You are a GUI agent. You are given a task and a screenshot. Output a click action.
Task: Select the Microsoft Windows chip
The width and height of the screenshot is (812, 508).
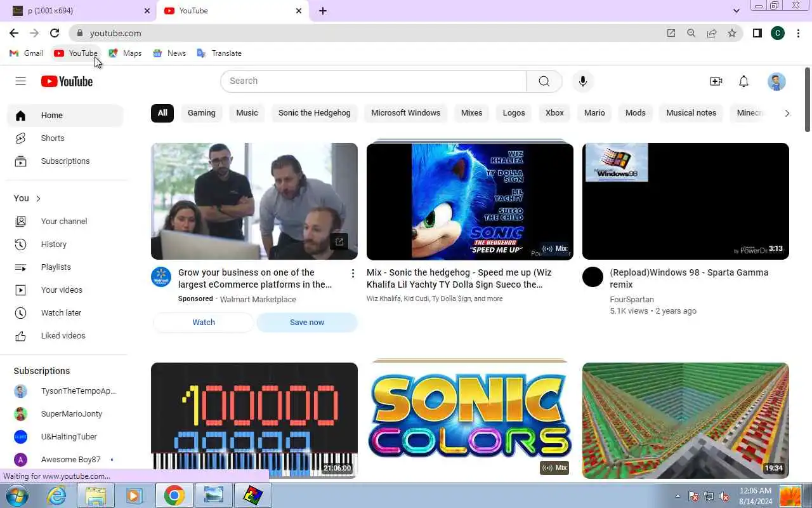pos(406,113)
